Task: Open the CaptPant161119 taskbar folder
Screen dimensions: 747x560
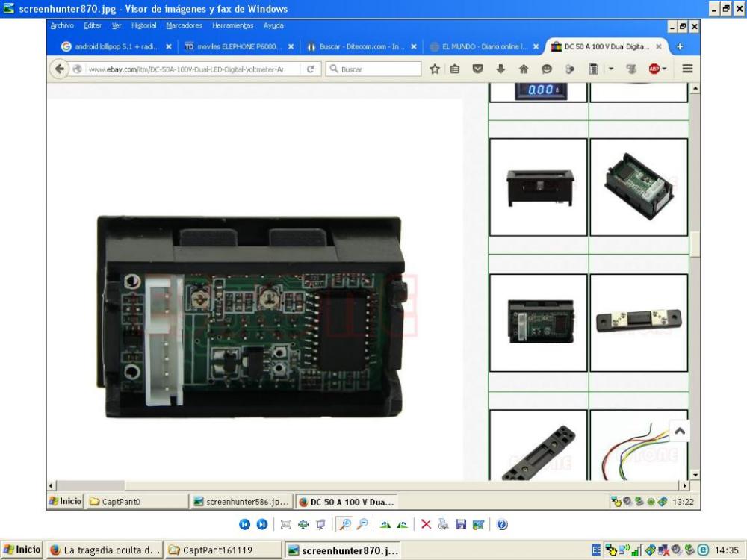Action: coord(224,550)
